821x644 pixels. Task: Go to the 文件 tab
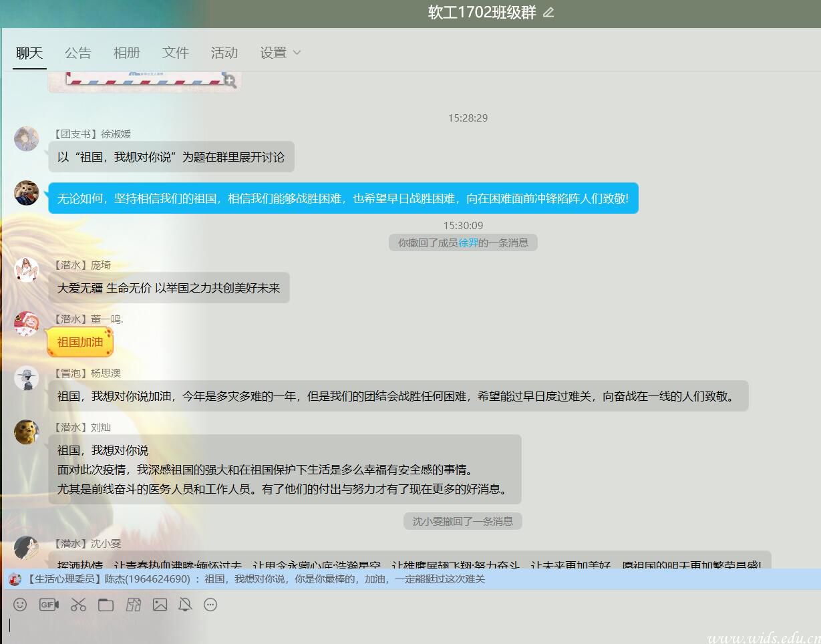click(x=175, y=53)
